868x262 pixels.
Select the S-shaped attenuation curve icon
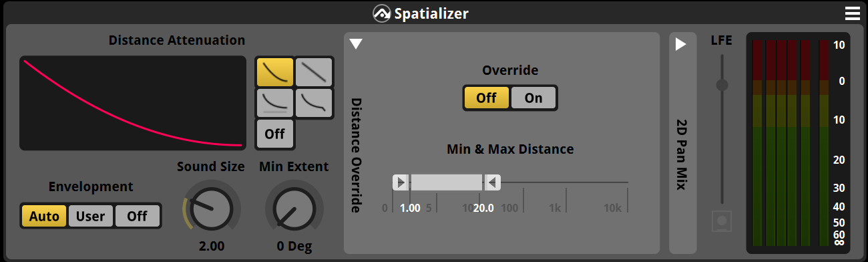pyautogui.click(x=314, y=102)
